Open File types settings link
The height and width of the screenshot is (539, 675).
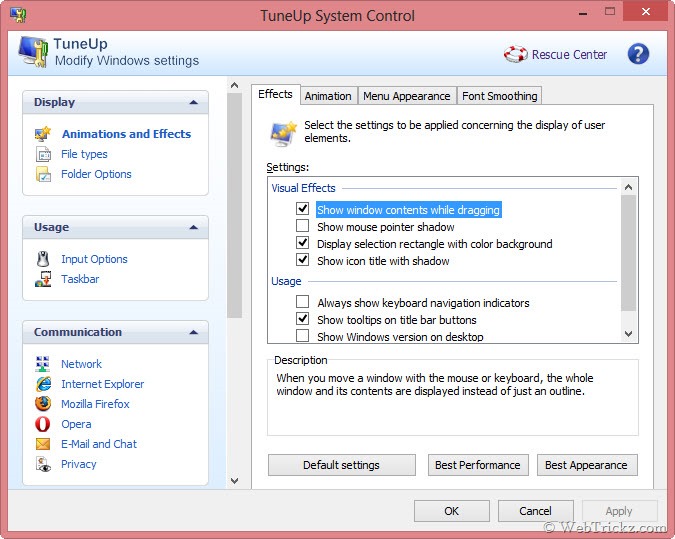pyautogui.click(x=84, y=154)
